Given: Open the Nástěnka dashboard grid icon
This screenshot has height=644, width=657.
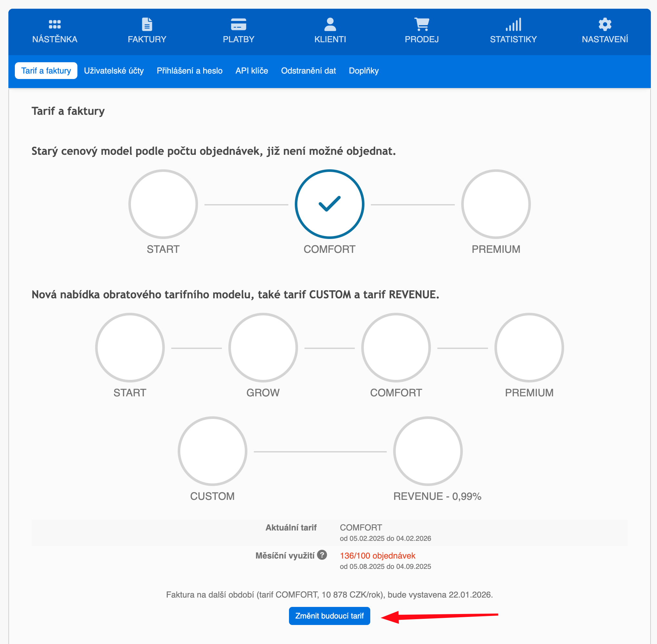Looking at the screenshot, I should point(55,25).
